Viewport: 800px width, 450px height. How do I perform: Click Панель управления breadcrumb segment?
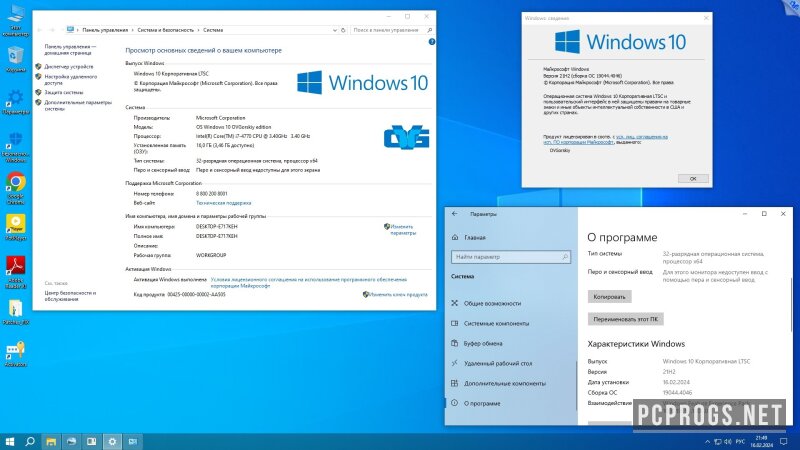[x=105, y=30]
